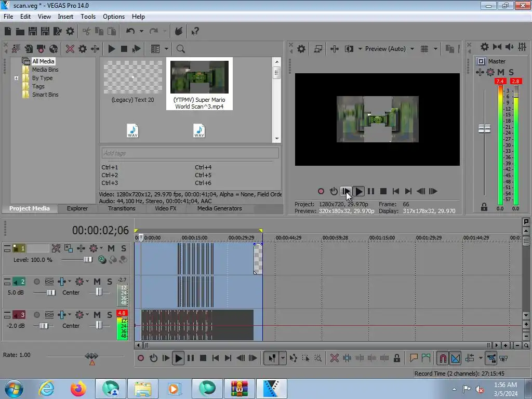The height and width of the screenshot is (399, 532).
Task: Click the playback Rate slider
Action: (91, 356)
